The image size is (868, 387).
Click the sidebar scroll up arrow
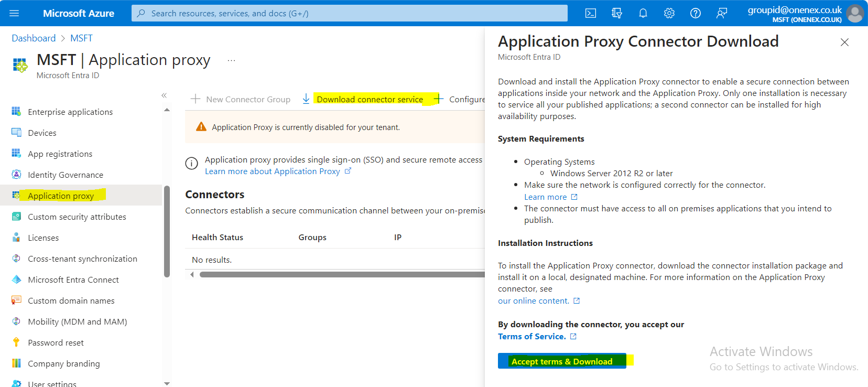167,110
